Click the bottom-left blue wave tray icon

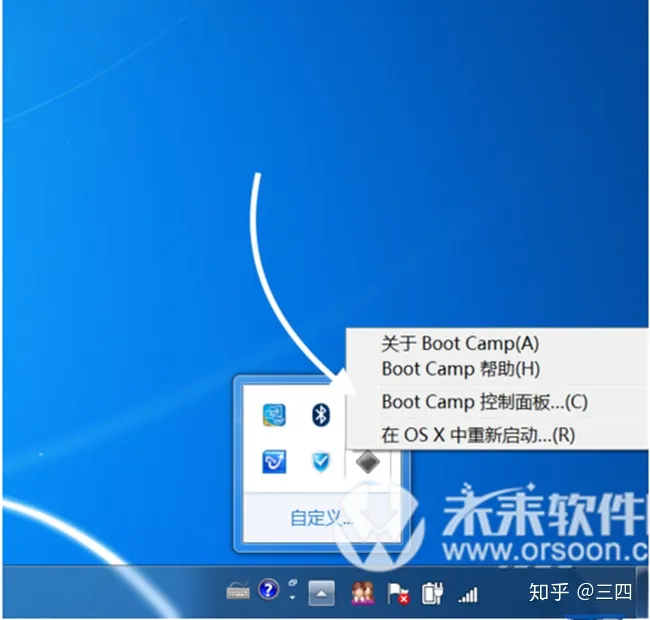click(274, 461)
